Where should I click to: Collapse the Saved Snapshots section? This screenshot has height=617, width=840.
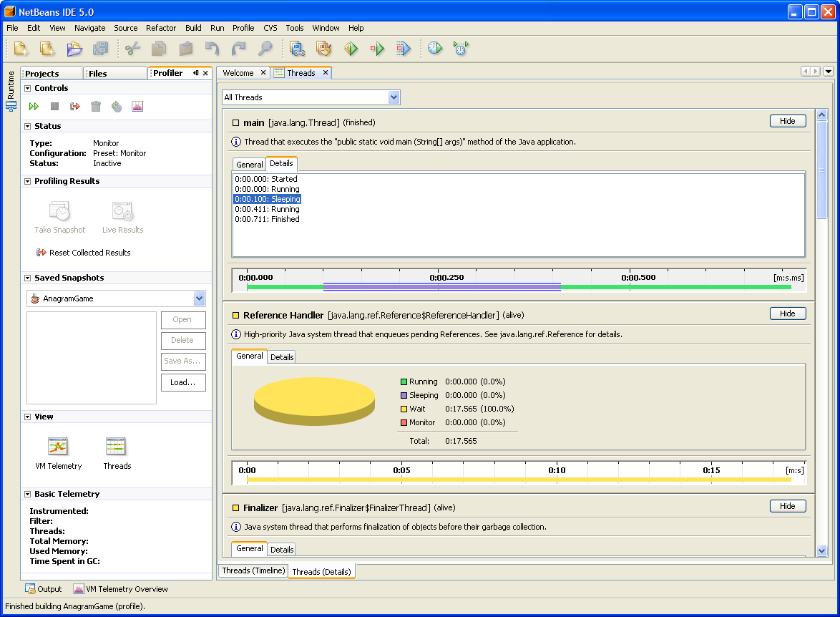27,278
